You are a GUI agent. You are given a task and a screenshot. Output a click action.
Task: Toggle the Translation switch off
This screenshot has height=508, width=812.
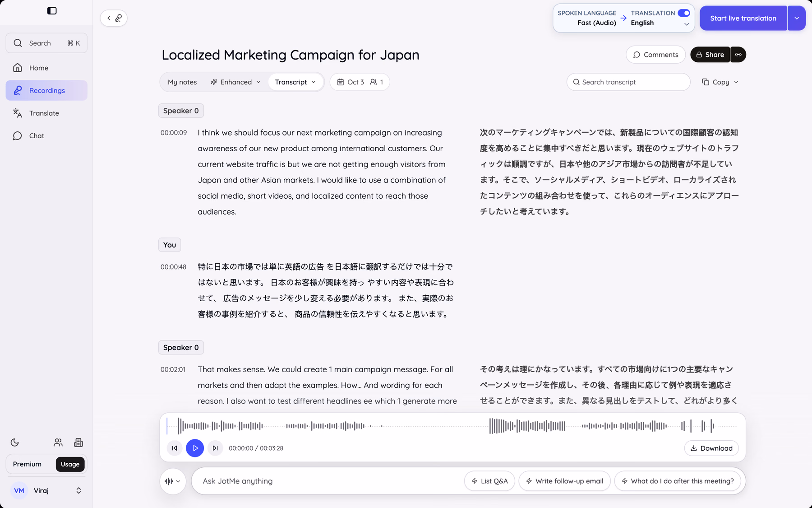pos(684,13)
